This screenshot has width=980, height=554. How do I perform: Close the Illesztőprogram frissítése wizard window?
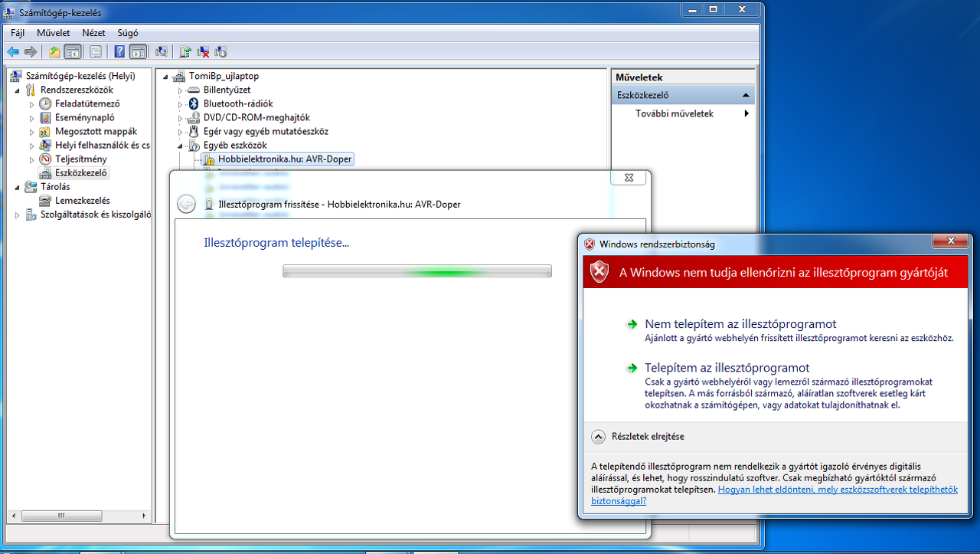pos(629,178)
